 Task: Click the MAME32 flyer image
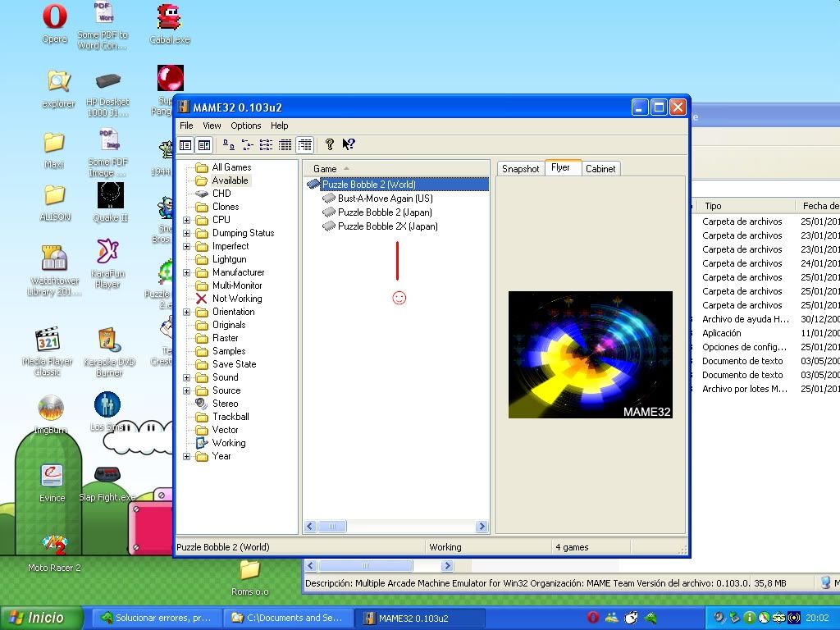591,354
